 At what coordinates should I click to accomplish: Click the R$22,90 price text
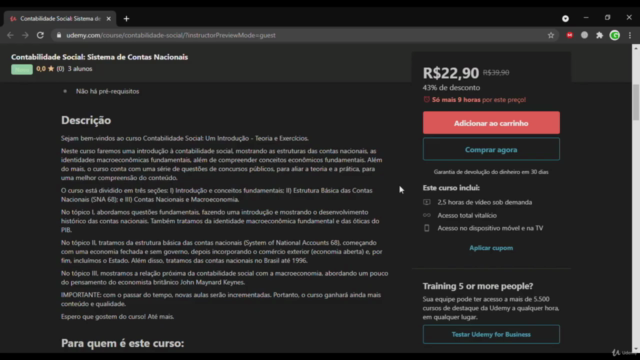point(451,73)
